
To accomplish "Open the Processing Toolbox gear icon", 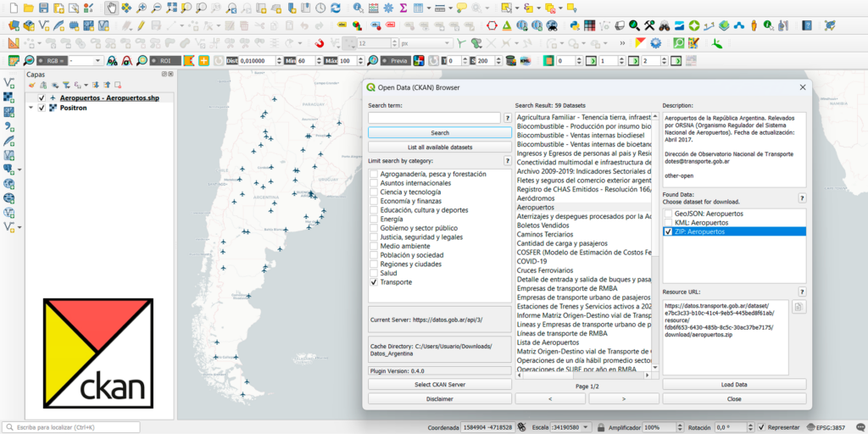I will click(388, 8).
